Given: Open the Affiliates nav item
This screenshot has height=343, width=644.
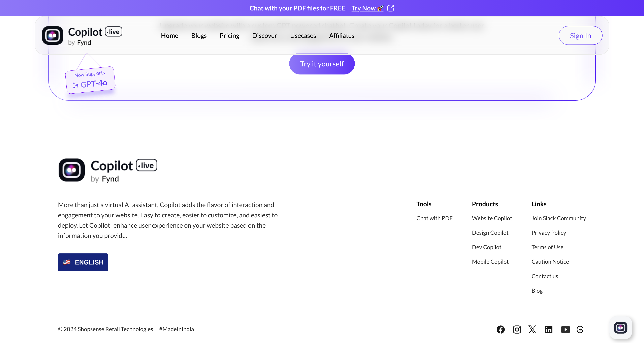Looking at the screenshot, I should coord(342,35).
